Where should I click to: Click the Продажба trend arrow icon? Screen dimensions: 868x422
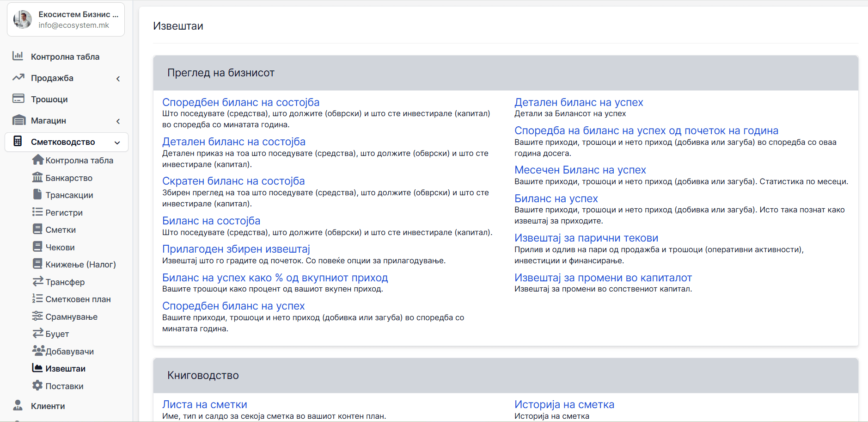point(18,77)
